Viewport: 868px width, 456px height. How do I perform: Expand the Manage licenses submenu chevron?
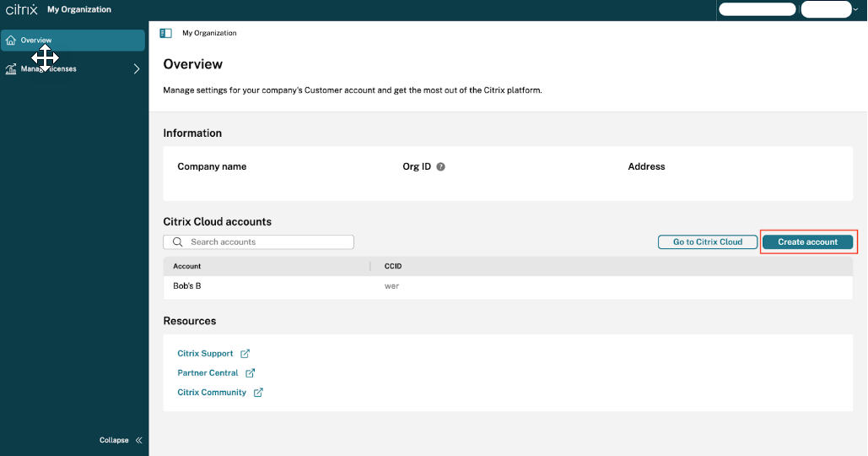pyautogui.click(x=137, y=69)
